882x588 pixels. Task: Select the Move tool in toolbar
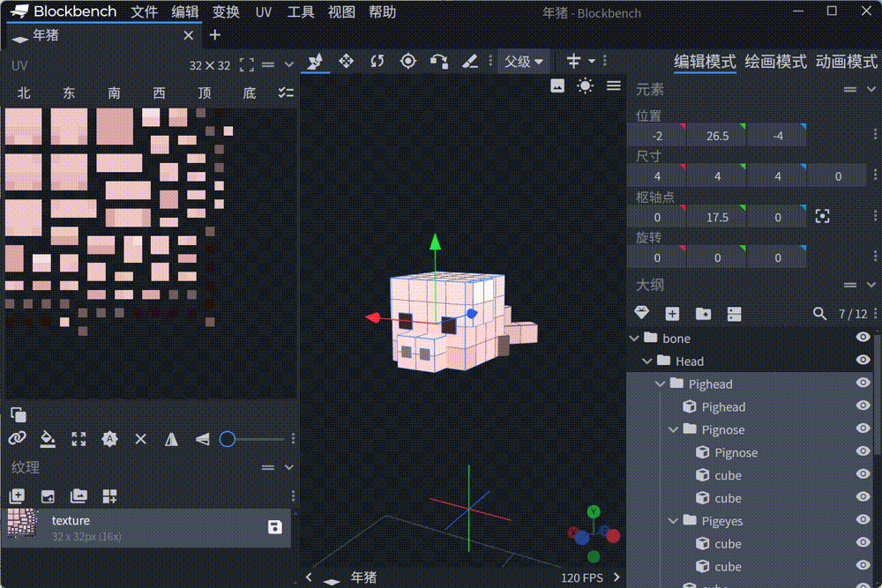pos(346,61)
